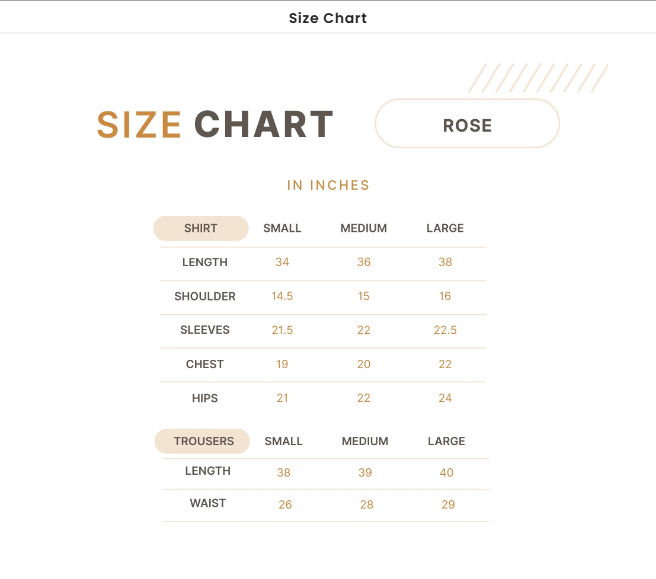
Task: Click the SHOULDER row label
Action: click(x=205, y=297)
